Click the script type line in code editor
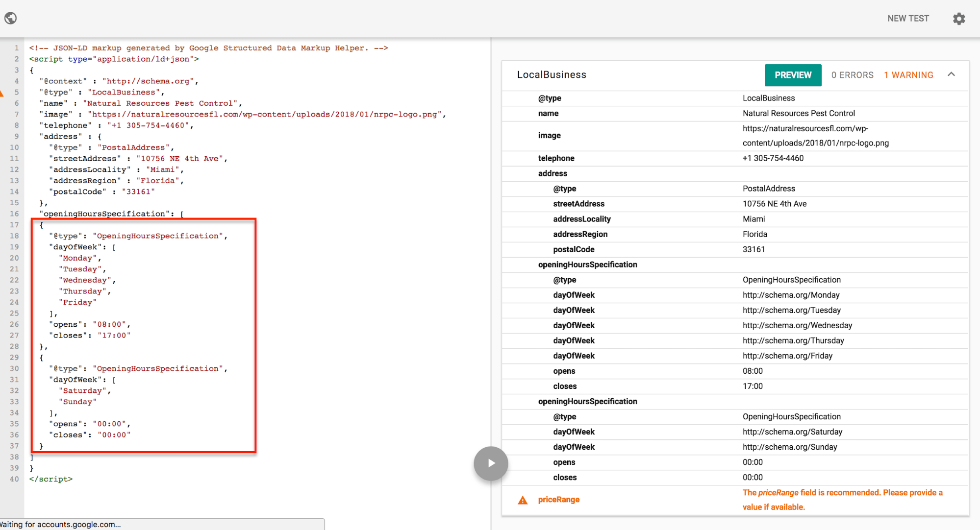This screenshot has height=530, width=980. [x=114, y=59]
